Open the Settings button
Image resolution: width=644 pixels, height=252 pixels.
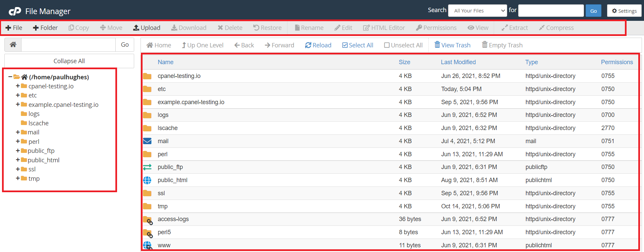click(x=624, y=11)
